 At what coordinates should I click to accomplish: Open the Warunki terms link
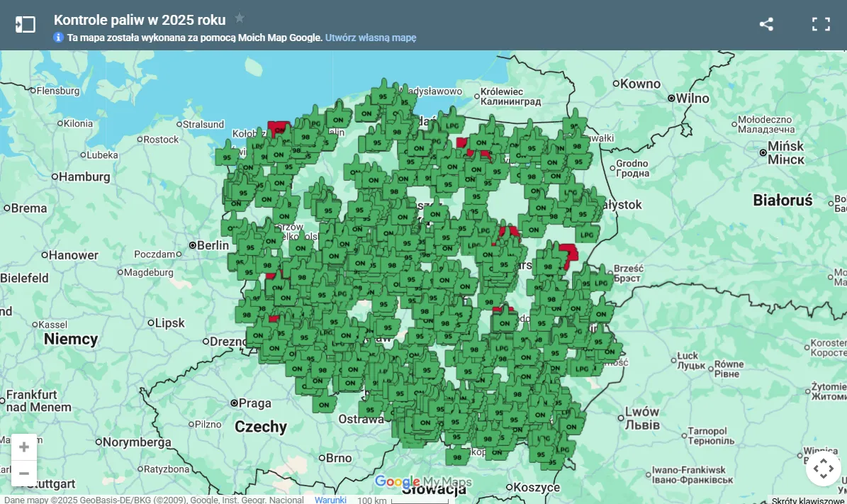tap(330, 500)
